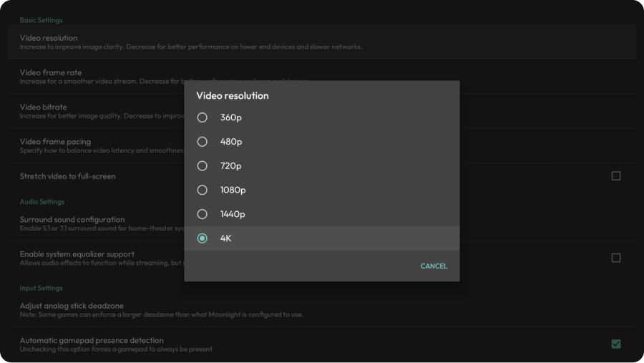Select the 1440p radio option

(x=203, y=214)
